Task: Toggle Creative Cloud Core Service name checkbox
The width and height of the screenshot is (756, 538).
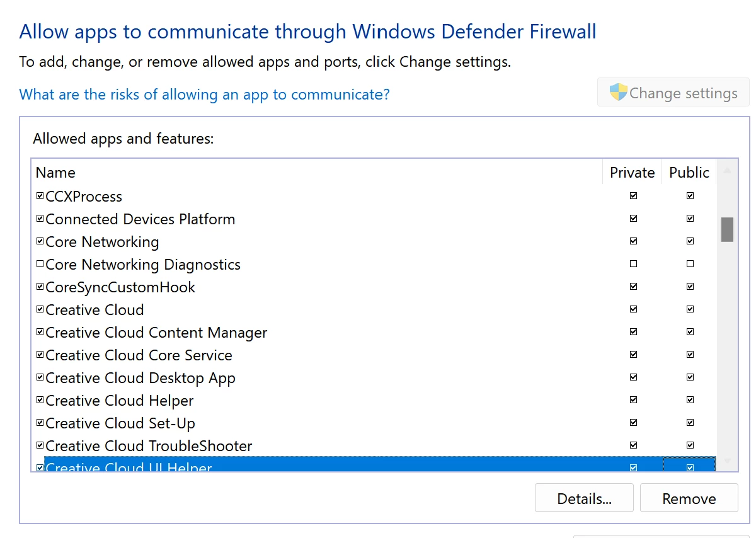Action: 40,355
